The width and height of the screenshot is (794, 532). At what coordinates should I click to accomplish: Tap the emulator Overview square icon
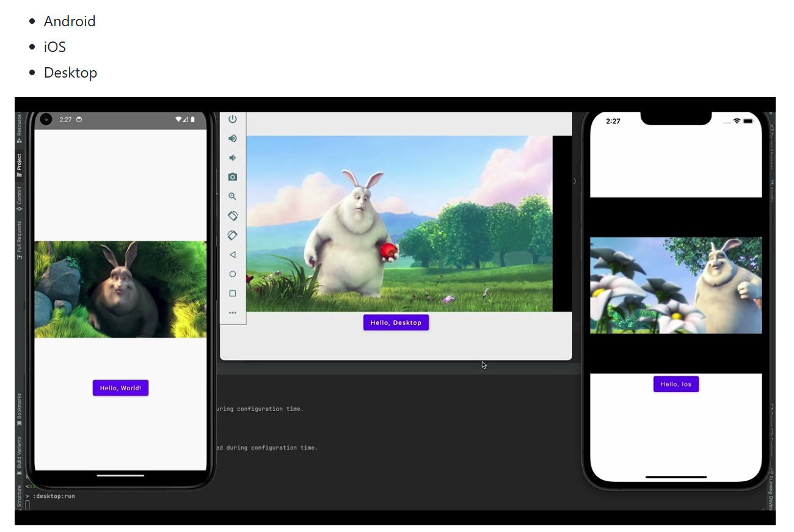[x=232, y=293]
